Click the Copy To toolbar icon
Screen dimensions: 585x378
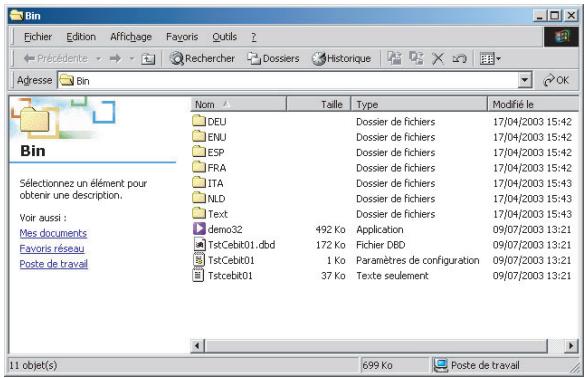pos(416,58)
